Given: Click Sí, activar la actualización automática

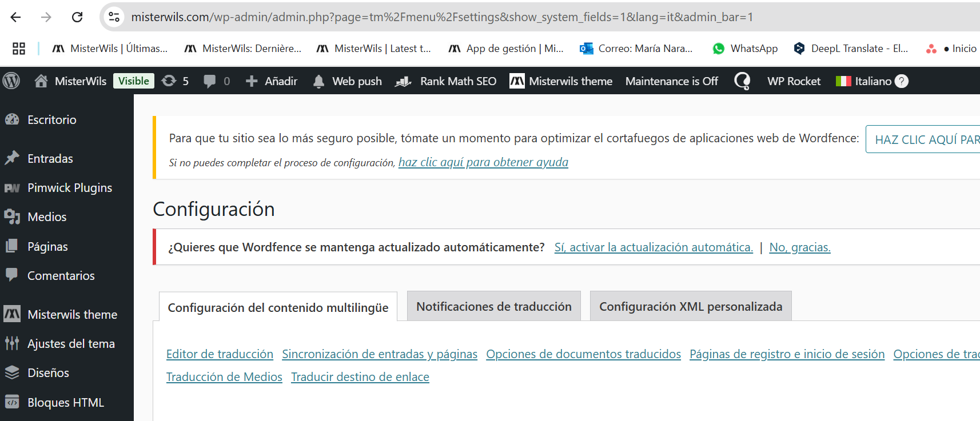Looking at the screenshot, I should tap(654, 247).
